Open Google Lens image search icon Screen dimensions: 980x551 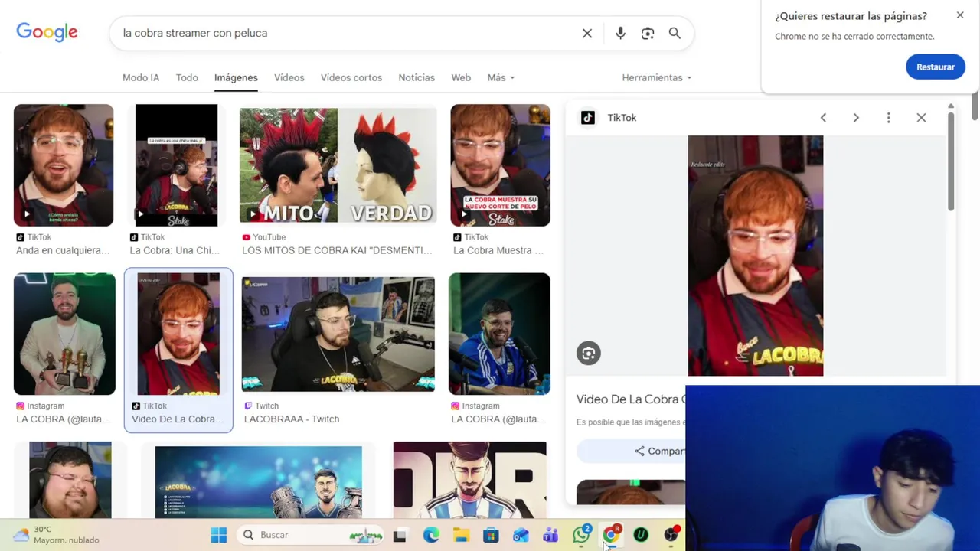(x=648, y=33)
